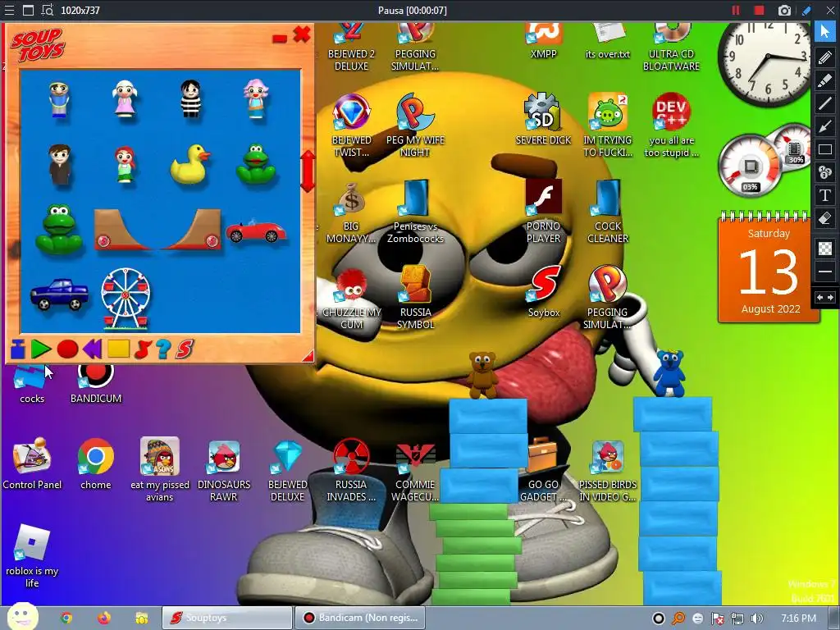Open the BANDICUM desktop shortcut
Screen dimensions: 840x630
[x=96, y=384]
